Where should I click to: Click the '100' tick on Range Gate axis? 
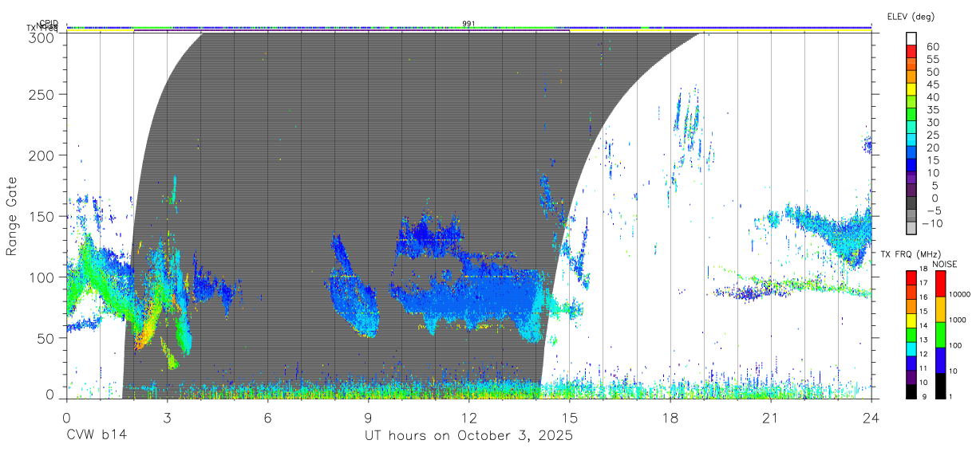click(x=41, y=277)
